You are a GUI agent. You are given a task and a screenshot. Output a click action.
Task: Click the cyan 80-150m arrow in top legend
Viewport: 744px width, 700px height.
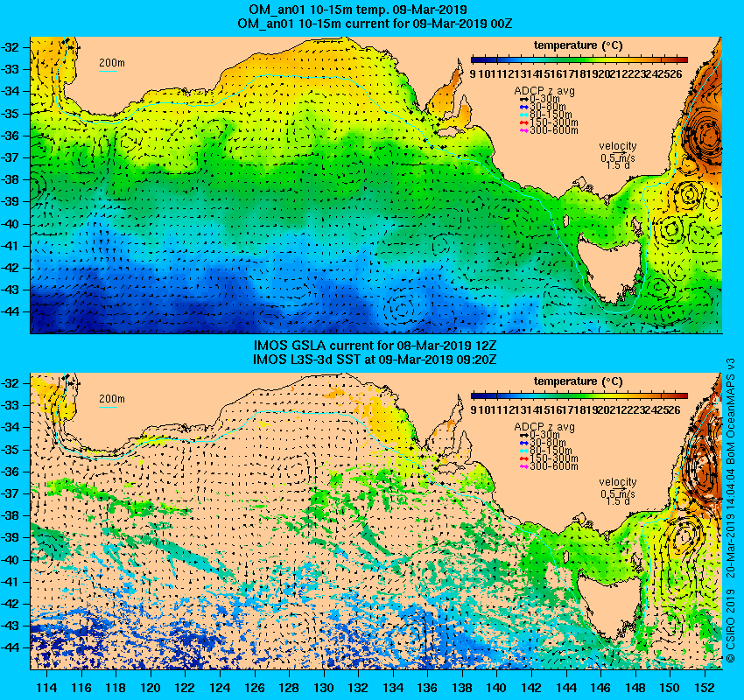click(523, 115)
